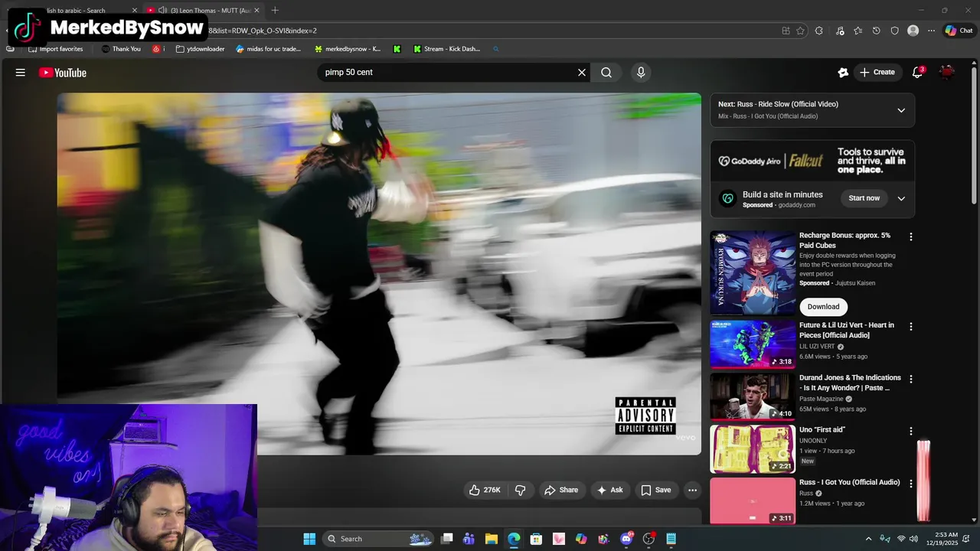Image resolution: width=980 pixels, height=551 pixels.
Task: Open browser extensions puzzle icon
Action: pos(819,31)
